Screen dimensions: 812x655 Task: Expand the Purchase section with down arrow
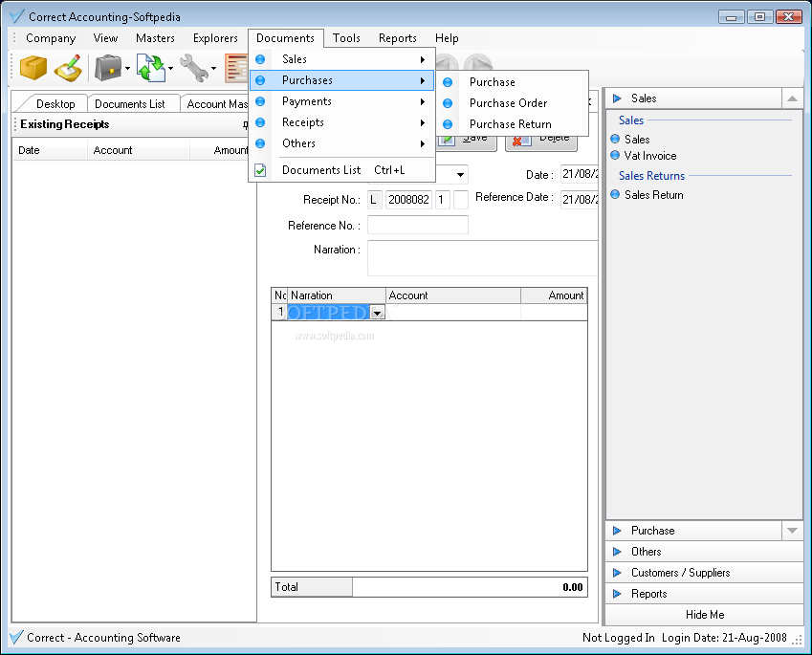tap(792, 531)
